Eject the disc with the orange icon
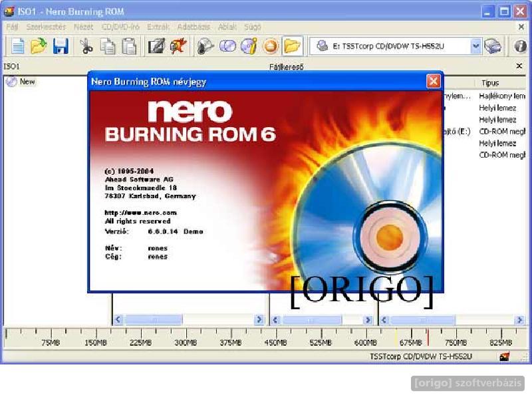This screenshot has width=532, height=399. (271, 46)
